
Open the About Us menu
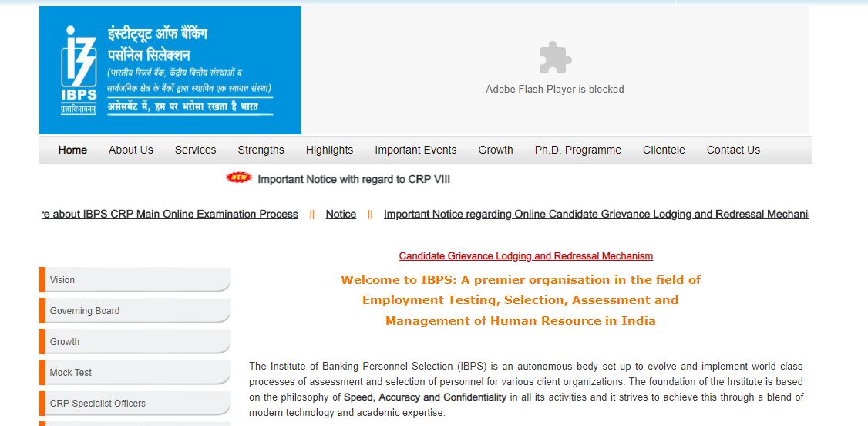tap(130, 150)
